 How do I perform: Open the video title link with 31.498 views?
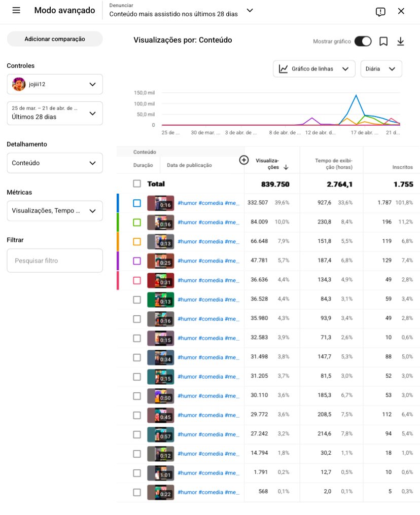(208, 357)
